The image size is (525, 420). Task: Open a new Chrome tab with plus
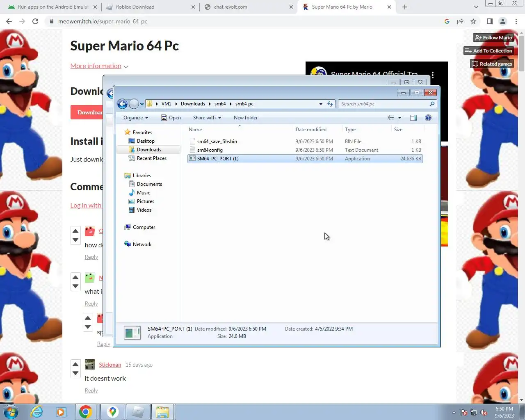click(x=405, y=7)
